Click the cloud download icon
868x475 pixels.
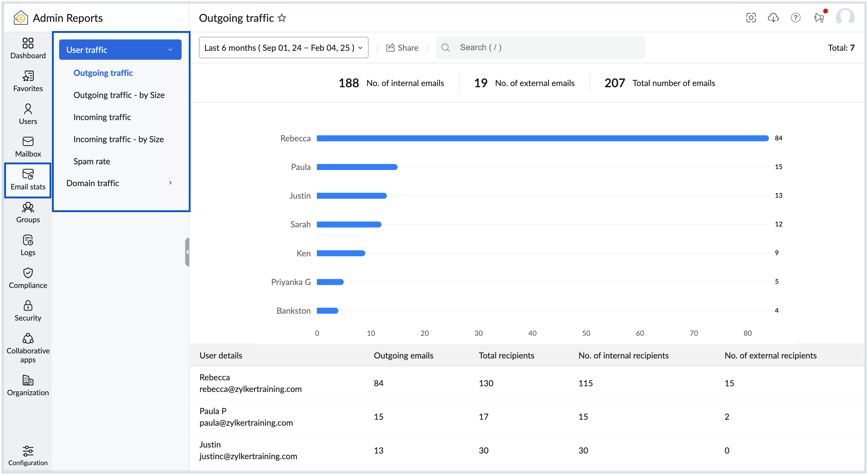click(x=773, y=18)
